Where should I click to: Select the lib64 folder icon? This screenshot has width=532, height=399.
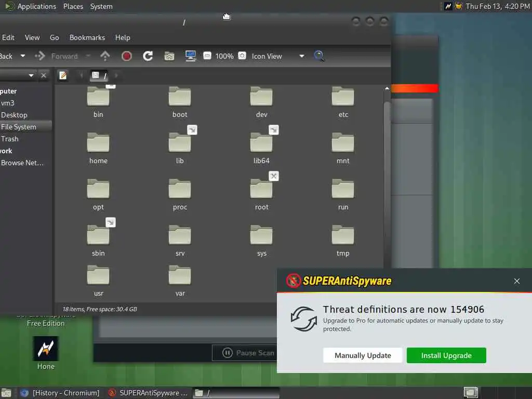tap(261, 142)
